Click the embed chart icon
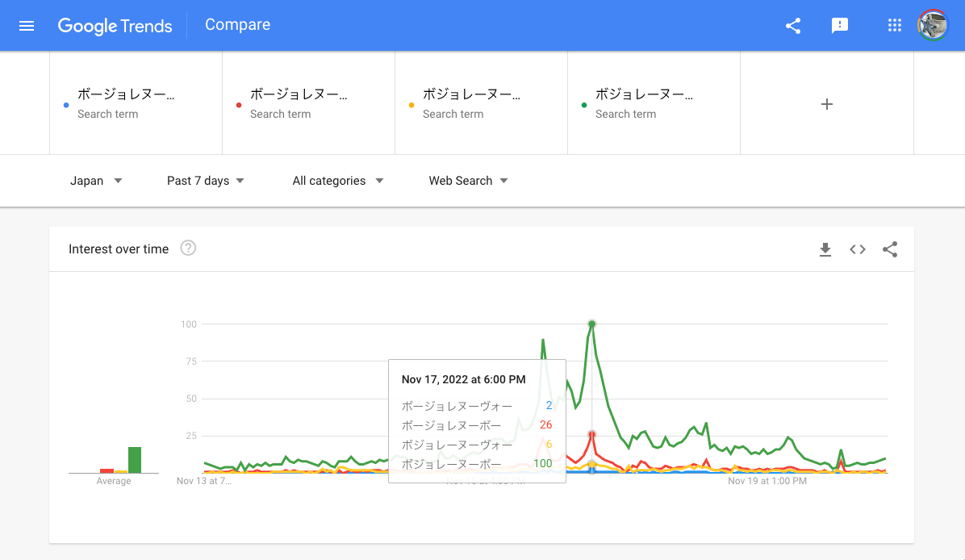 pyautogui.click(x=858, y=249)
